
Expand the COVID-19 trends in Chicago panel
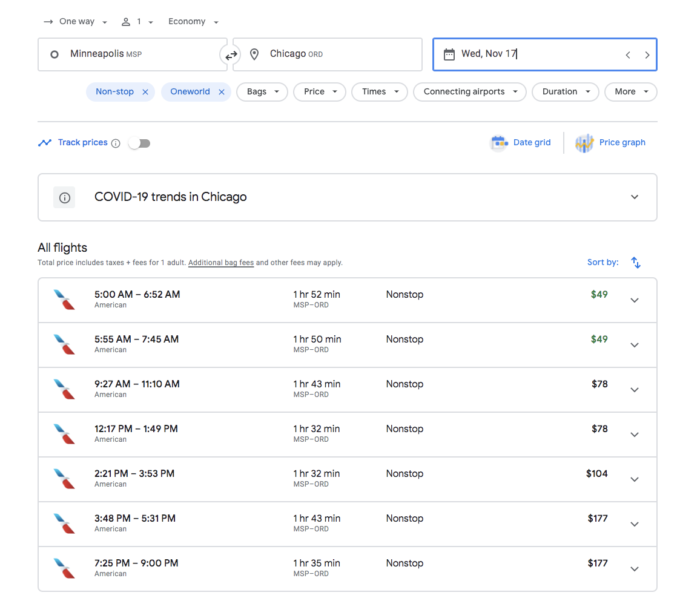tap(634, 197)
